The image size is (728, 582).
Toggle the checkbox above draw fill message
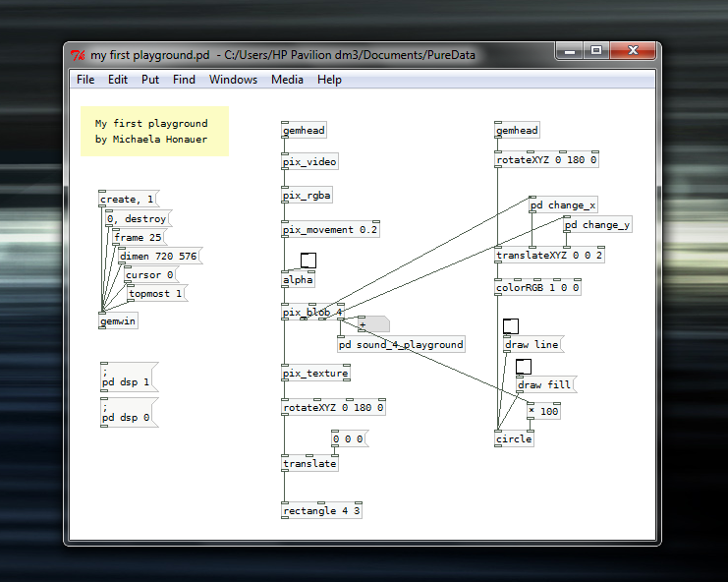524,367
